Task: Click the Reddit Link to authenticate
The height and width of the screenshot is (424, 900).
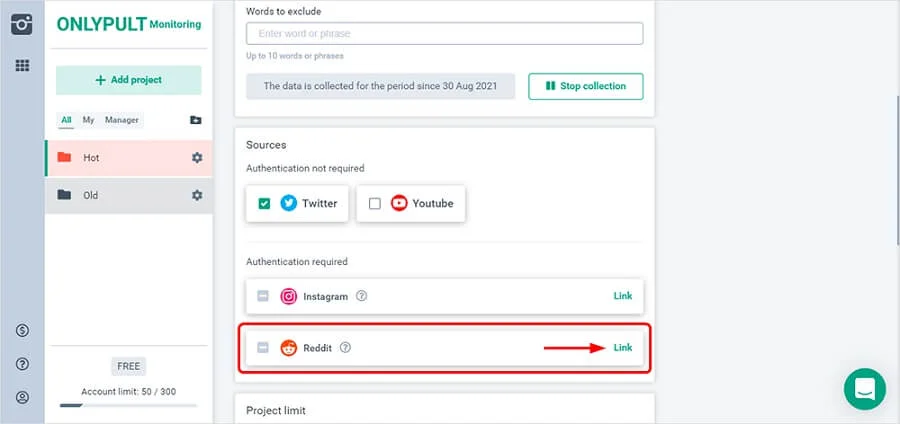Action: 622,348
